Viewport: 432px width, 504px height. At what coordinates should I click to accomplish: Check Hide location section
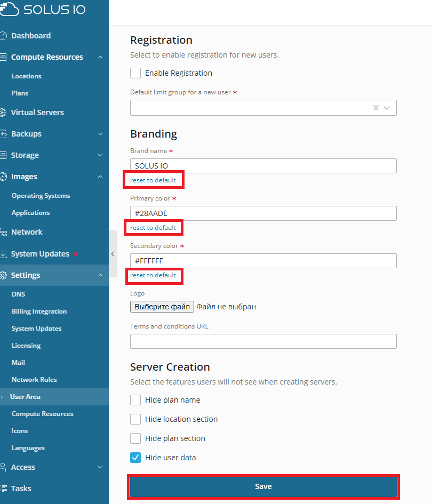pyautogui.click(x=135, y=419)
